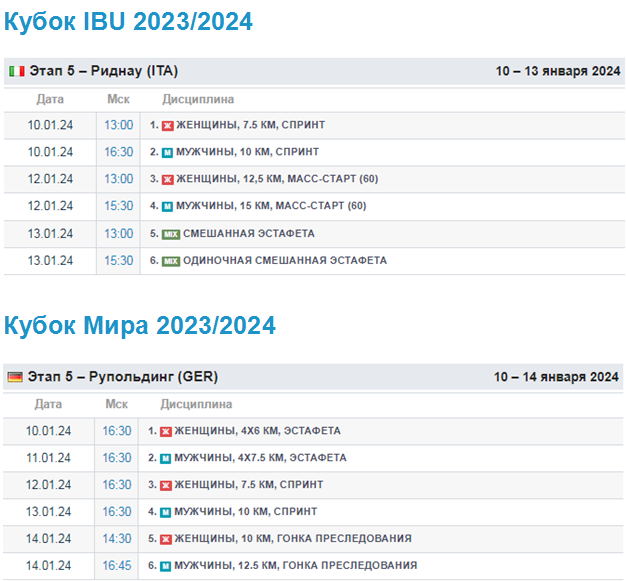The width and height of the screenshot is (626, 581).
Task: Open Женщины, 7.5 км, спринт on 12.01.24 at 16:30
Action: pos(249,484)
